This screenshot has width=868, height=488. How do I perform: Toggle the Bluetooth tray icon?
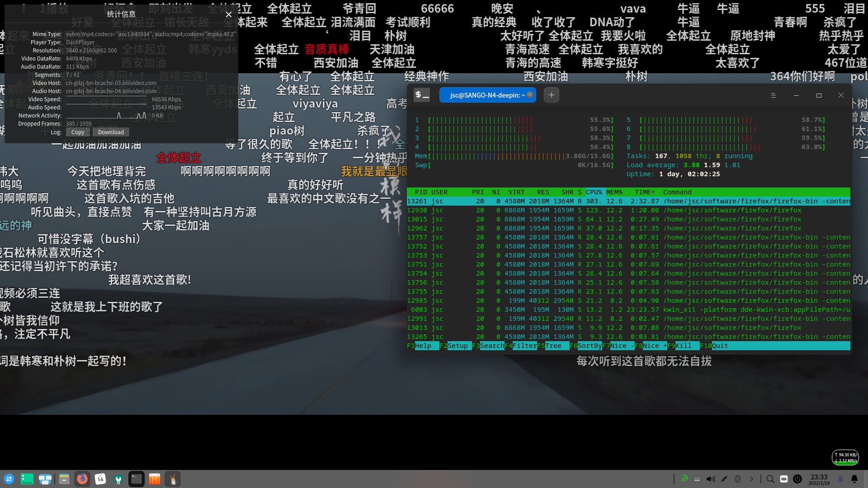738,479
